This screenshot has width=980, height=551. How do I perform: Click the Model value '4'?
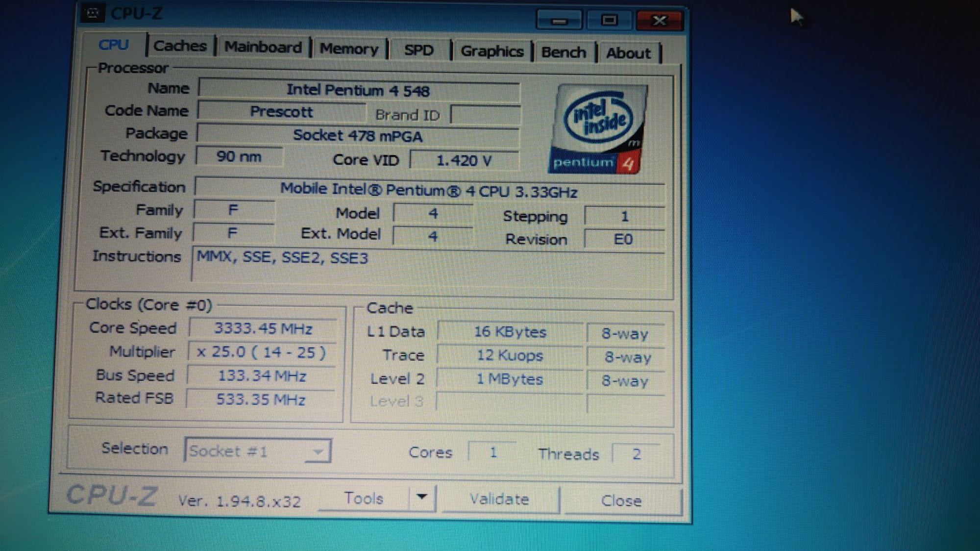(433, 213)
